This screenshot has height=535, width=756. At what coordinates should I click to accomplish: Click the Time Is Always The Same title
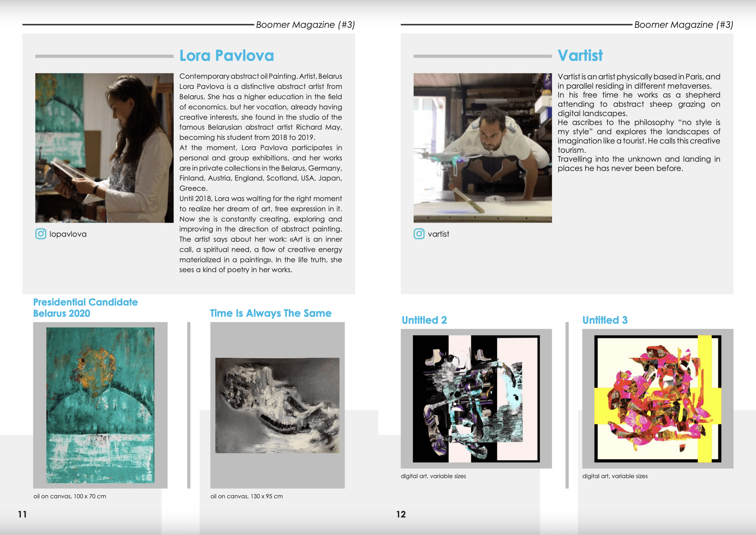point(271,313)
